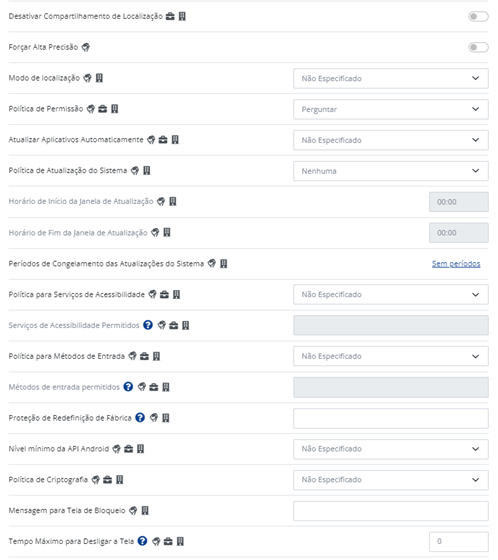Click the device-owner icon beside Forçar Alta Precisão
This screenshot has width=498, height=560.
86,47
